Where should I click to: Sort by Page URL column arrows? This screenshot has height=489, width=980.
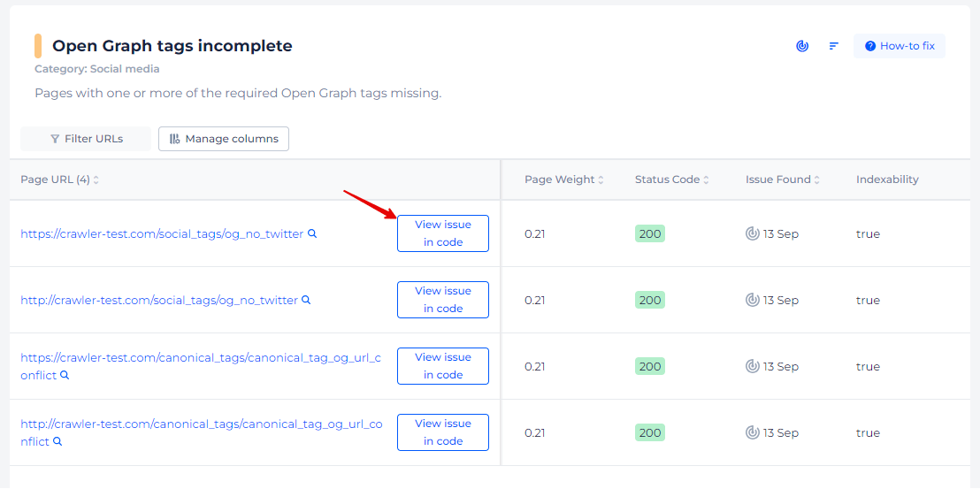[x=96, y=180]
